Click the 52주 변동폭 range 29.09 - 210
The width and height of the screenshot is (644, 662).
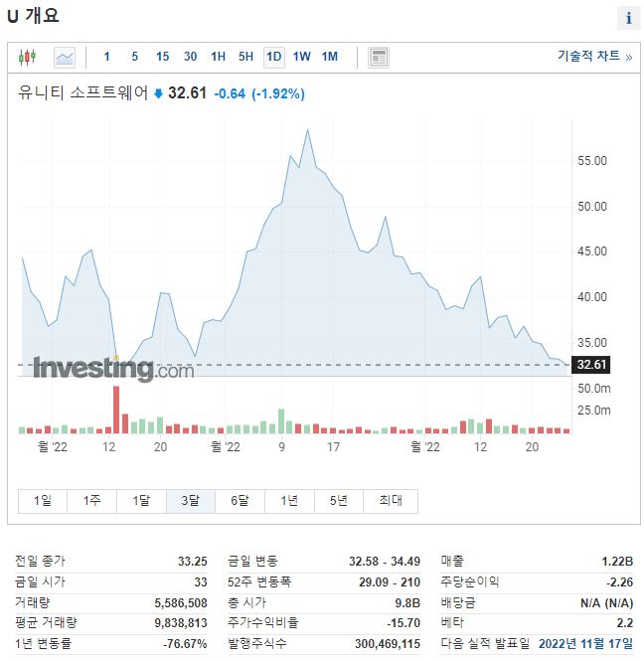(x=390, y=582)
